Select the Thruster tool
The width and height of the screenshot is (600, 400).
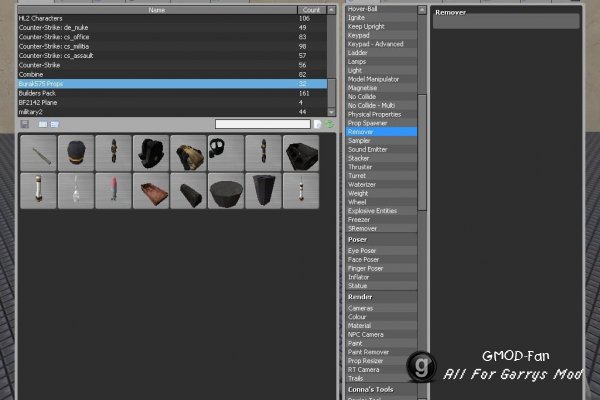381,167
